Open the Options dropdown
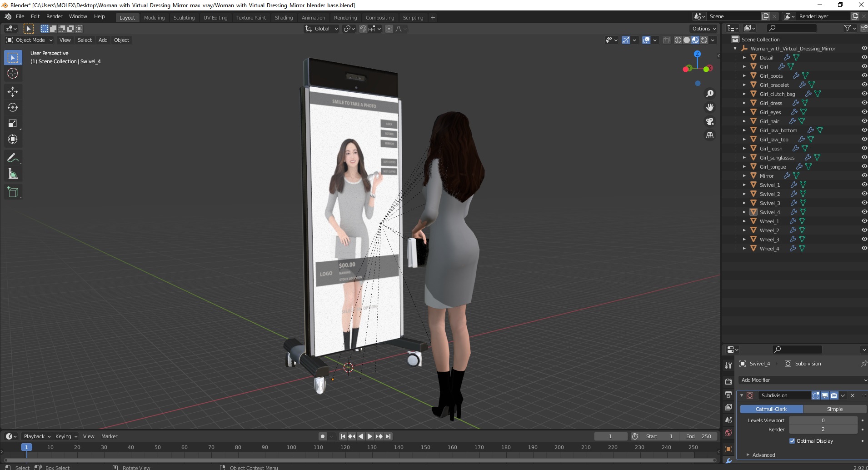The image size is (868, 470). pyautogui.click(x=703, y=29)
